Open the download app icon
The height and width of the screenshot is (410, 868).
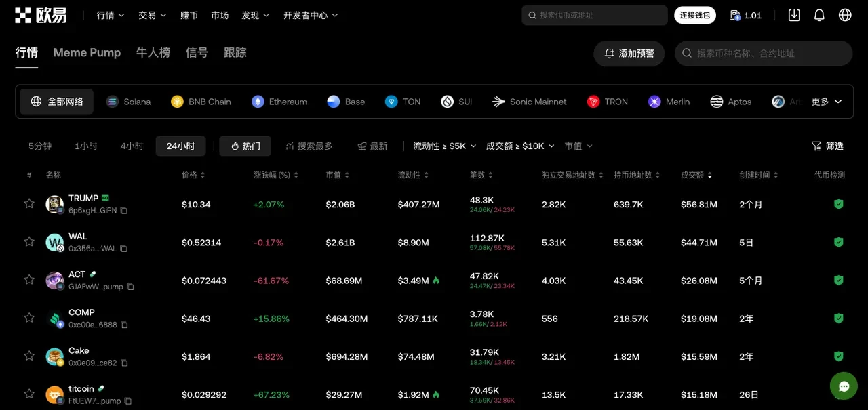(x=794, y=15)
